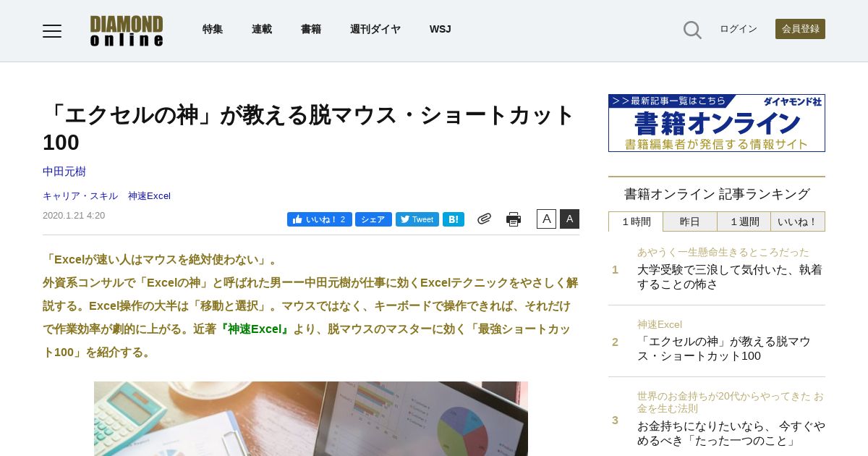The height and width of the screenshot is (456, 868).
Task: Click the Twitter Tweet button
Action: point(417,219)
